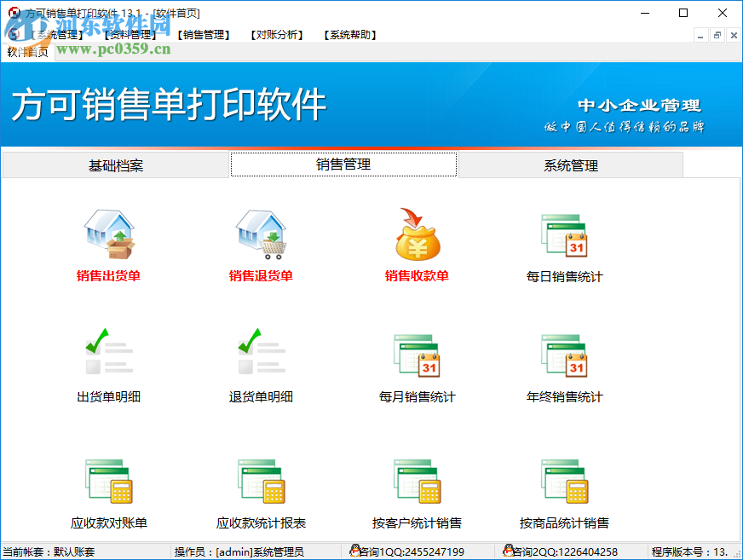Click the 销售收款单 money bag icon
The height and width of the screenshot is (560, 743).
(415, 239)
